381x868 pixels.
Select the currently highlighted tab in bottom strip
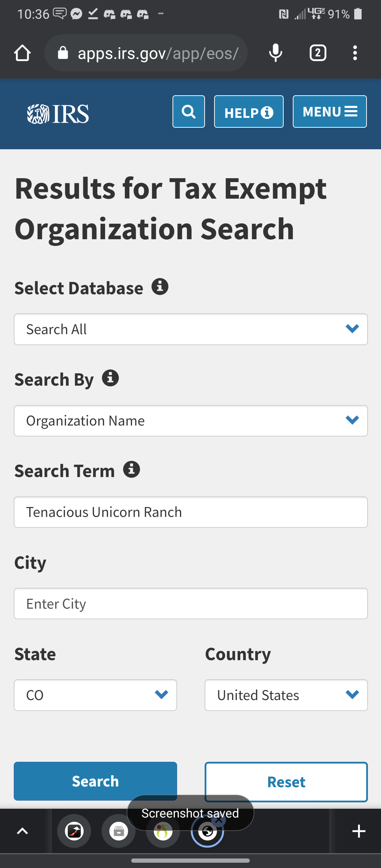207,831
